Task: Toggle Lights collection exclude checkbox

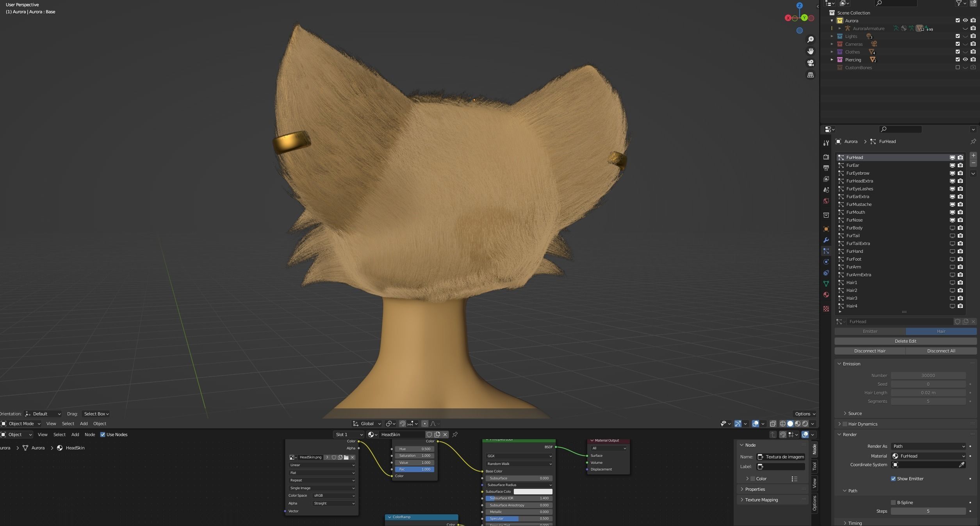Action: [x=957, y=36]
